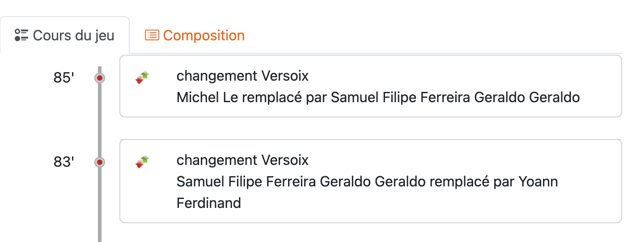Click 'changement Versoix' heading in 83' event

242,160
